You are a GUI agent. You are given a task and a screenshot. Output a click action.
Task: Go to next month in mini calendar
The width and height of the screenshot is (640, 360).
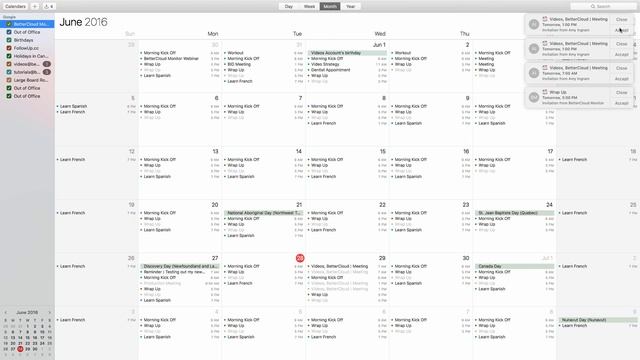pyautogui.click(x=50, y=313)
